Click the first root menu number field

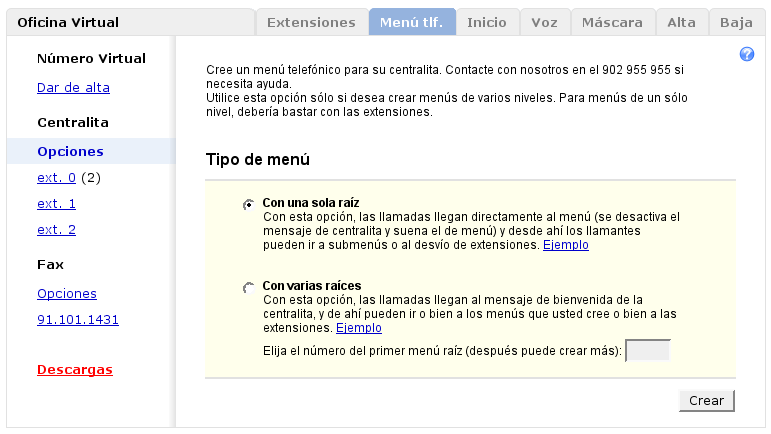647,350
